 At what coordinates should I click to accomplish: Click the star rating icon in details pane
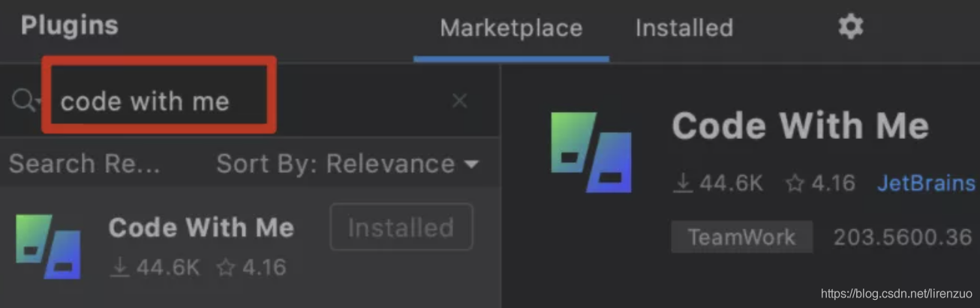[795, 183]
